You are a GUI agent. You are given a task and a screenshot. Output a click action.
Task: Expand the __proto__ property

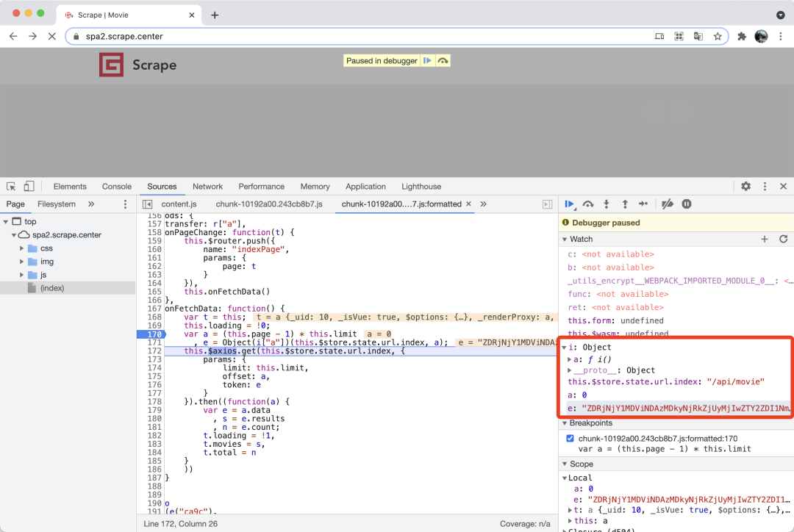[569, 370]
